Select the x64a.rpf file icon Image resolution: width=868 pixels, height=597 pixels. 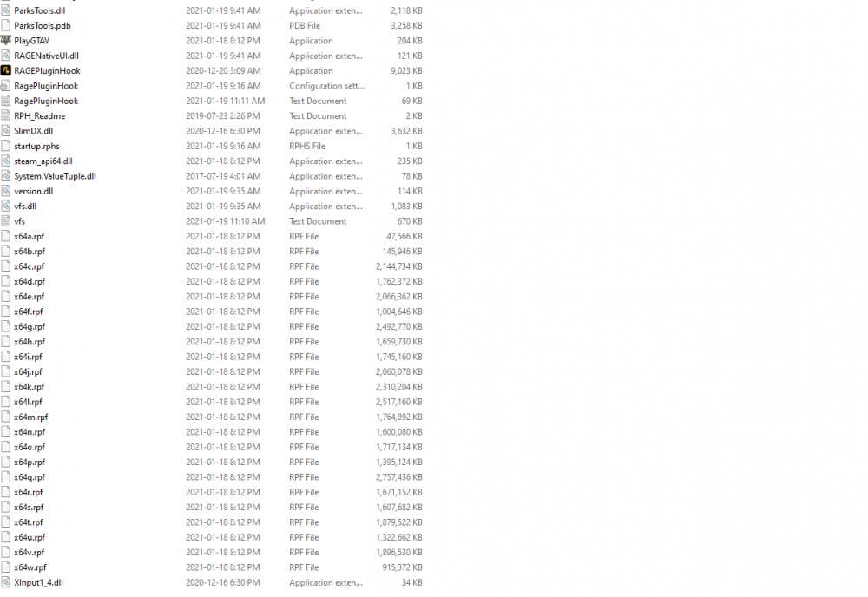tap(5, 236)
